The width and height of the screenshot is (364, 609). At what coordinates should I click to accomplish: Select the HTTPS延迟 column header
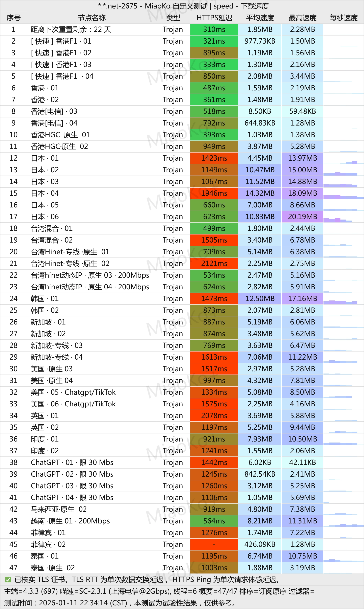point(214,18)
